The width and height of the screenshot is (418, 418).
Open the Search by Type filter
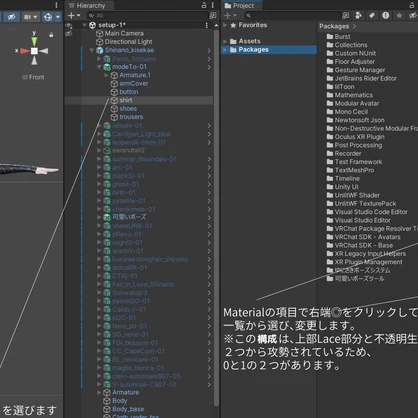coord(359,15)
